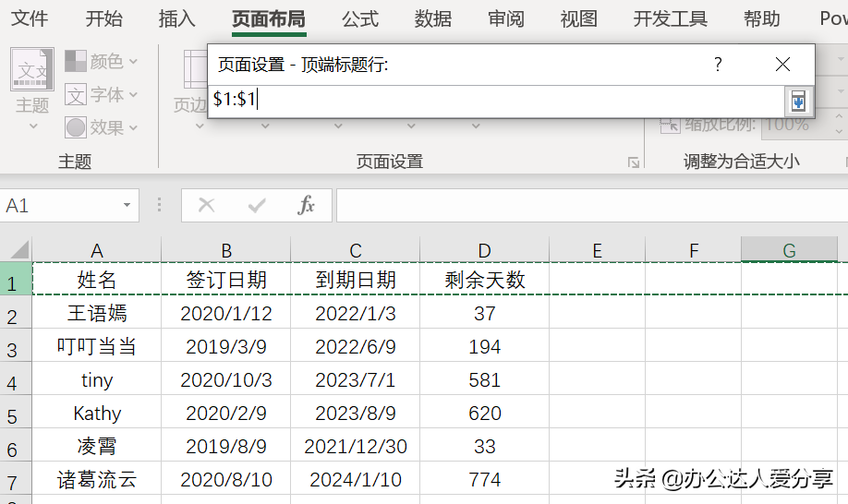Viewport: 848px width, 504px height.
Task: Switch to the 公式 ribbon tab
Action: point(360,18)
